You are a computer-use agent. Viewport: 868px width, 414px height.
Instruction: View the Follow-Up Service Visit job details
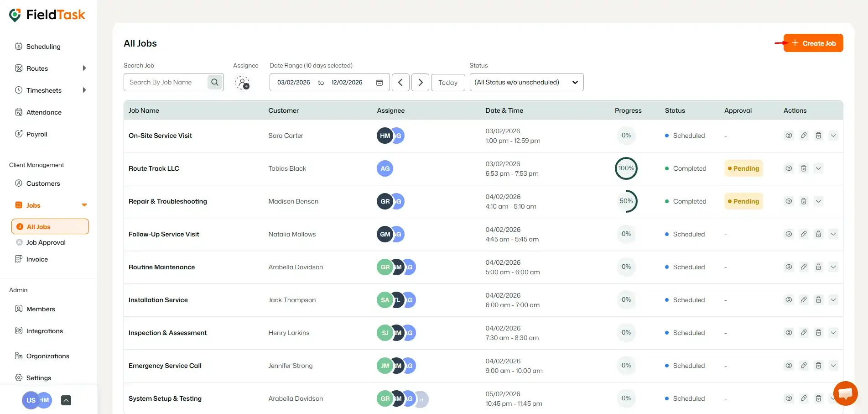(789, 234)
